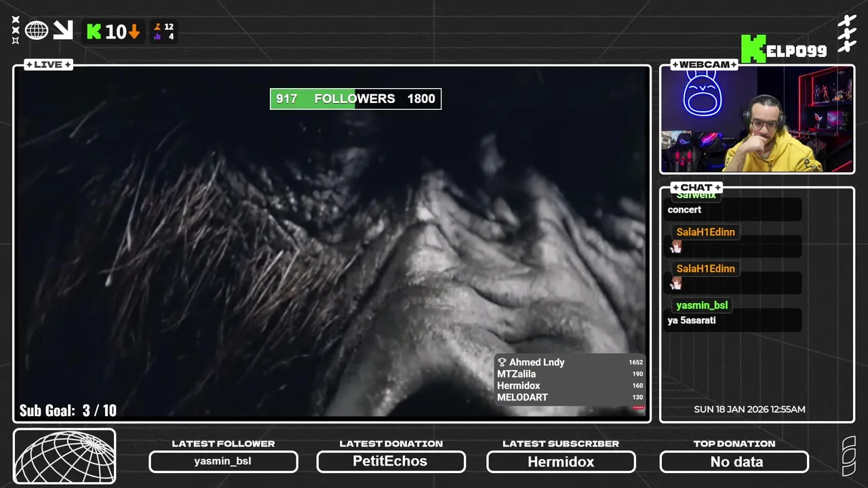Click the orange follower icon beside 12
The height and width of the screenshot is (488, 868).
pos(157,26)
